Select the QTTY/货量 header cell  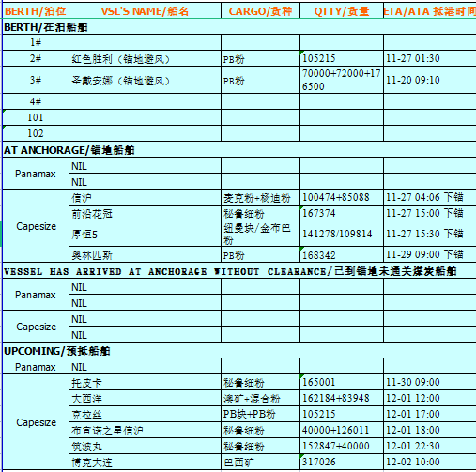pos(342,11)
